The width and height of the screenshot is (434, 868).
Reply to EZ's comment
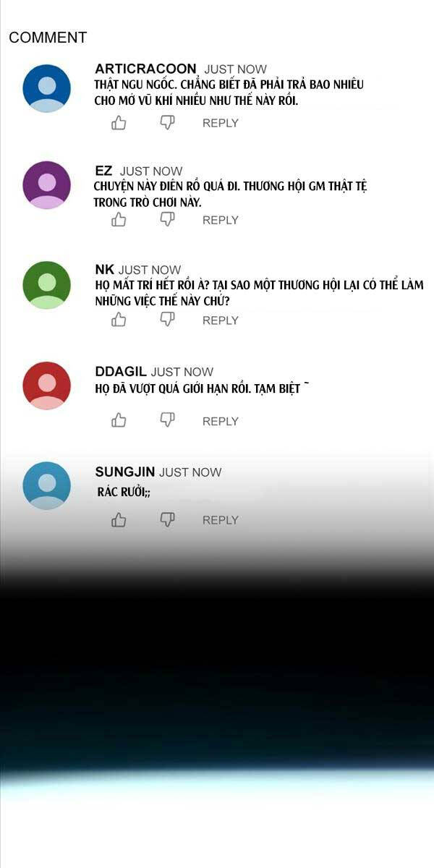(221, 220)
